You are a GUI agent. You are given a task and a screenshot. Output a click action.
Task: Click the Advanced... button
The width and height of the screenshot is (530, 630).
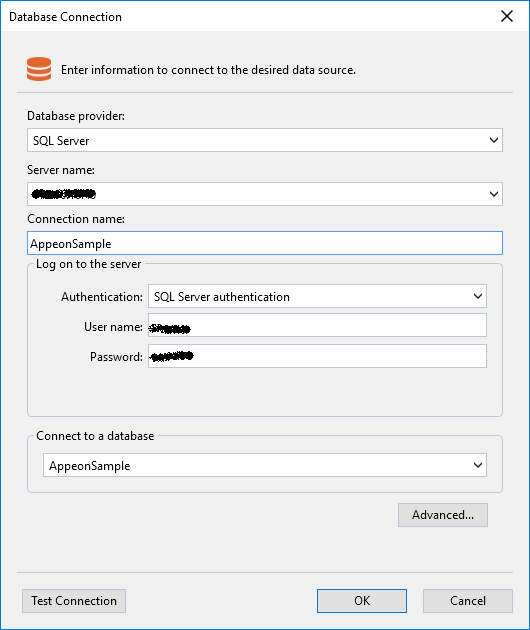(x=443, y=515)
